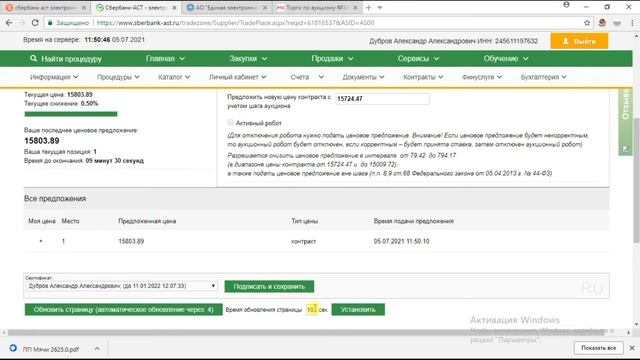
Task: Click the green price reduction progress bar
Action: point(71,114)
